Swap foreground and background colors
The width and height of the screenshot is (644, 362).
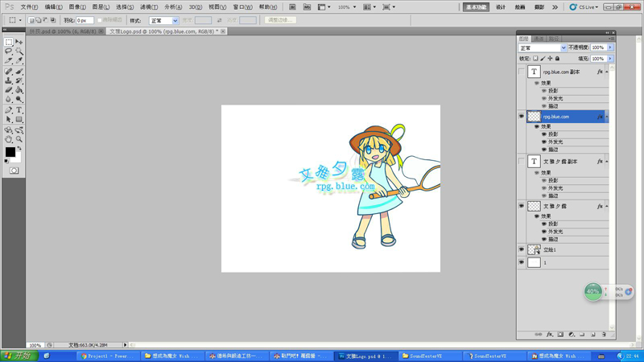pos(19,149)
